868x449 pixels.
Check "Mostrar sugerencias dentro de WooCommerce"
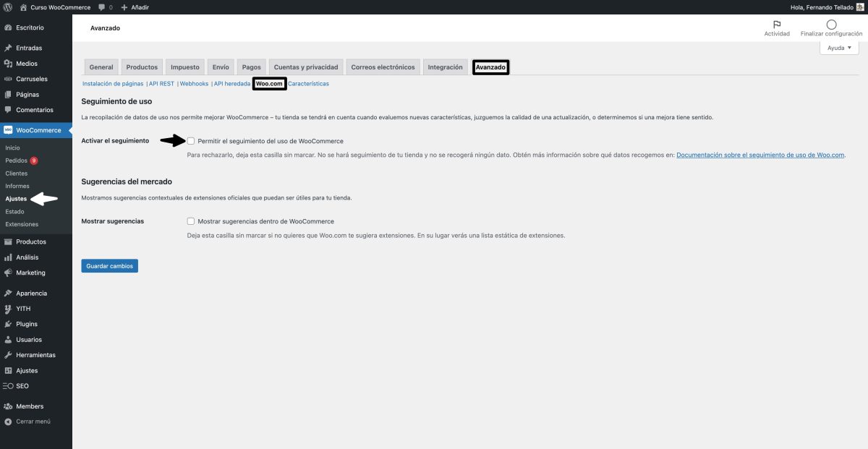click(x=191, y=221)
